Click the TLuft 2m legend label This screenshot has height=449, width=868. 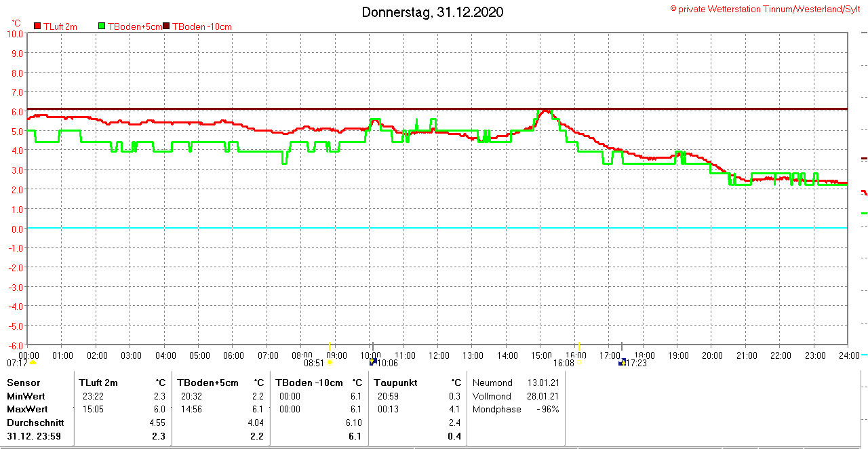(x=60, y=26)
